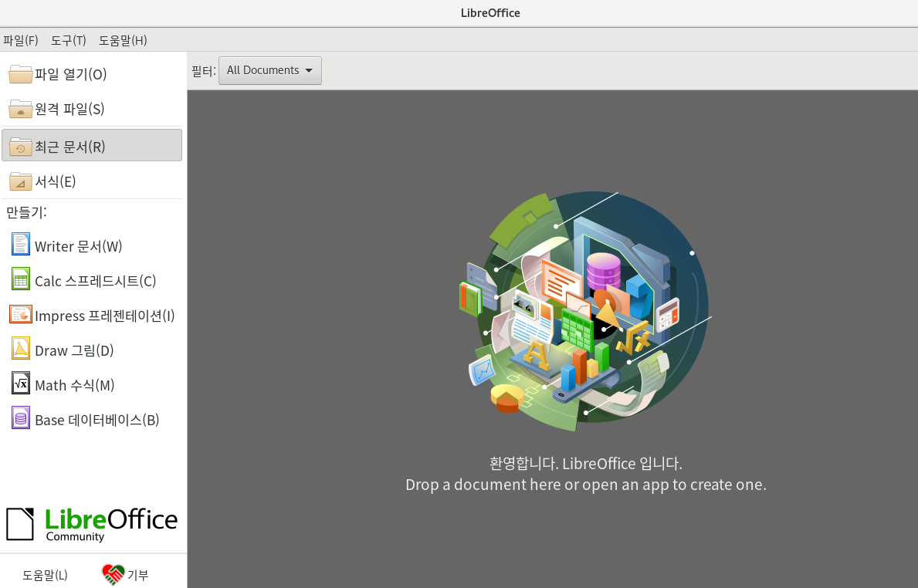Expand the All Documents filter dropdown
The image size is (918, 588).
[x=270, y=70]
